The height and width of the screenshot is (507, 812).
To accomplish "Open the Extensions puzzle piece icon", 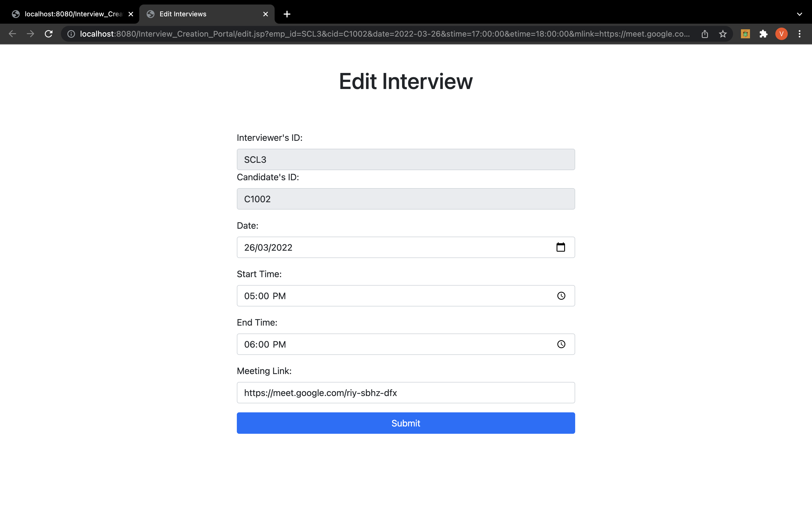I will pyautogui.click(x=763, y=34).
